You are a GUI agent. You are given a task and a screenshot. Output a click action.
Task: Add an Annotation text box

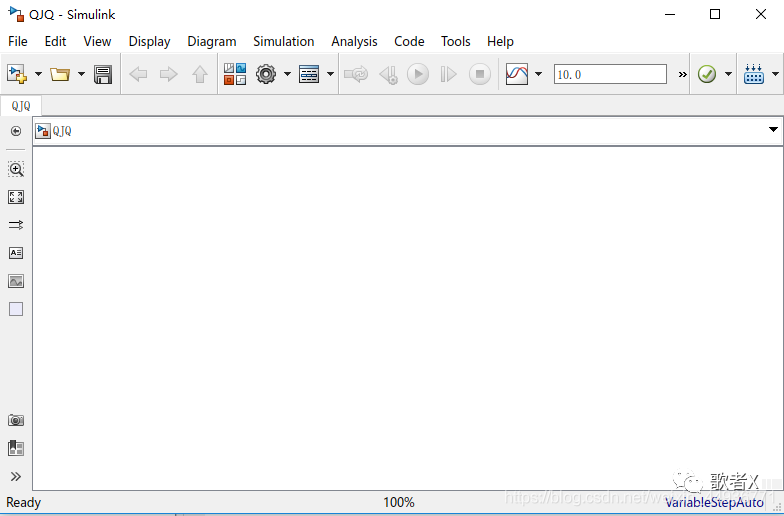coord(16,253)
